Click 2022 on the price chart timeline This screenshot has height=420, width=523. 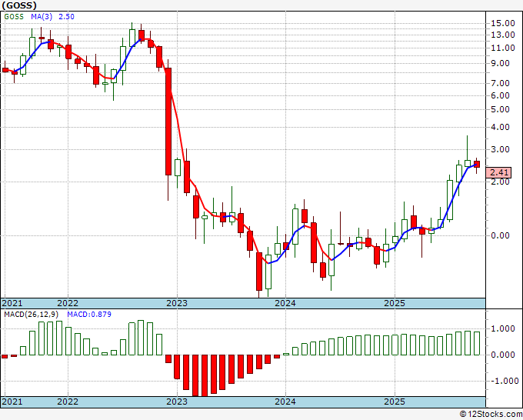point(68,303)
